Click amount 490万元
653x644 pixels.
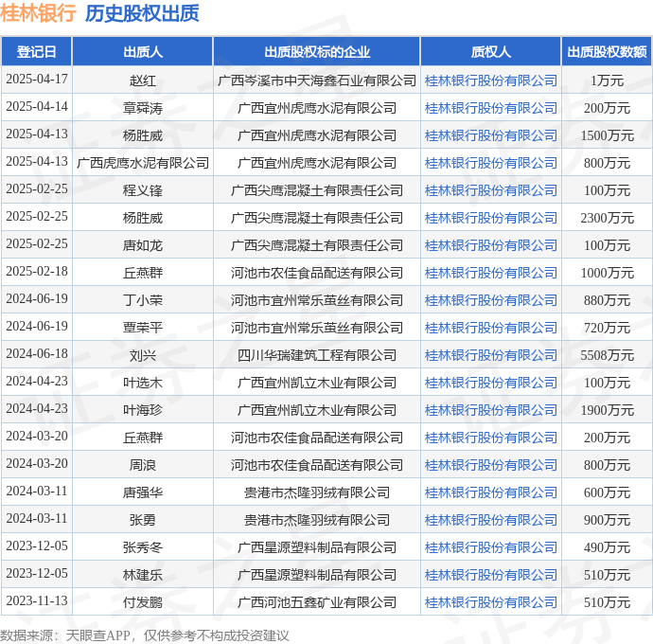click(x=607, y=547)
